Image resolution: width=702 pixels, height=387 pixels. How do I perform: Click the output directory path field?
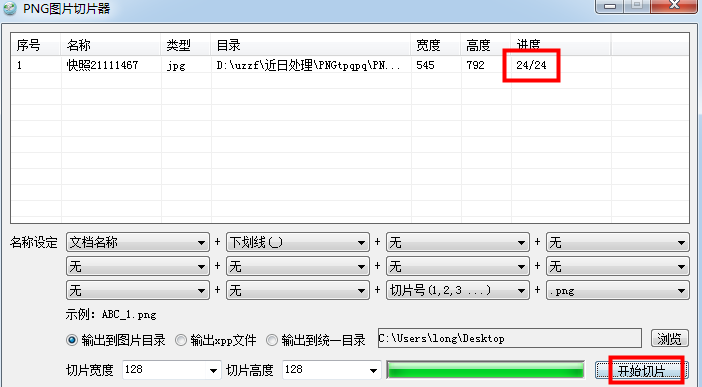click(509, 338)
